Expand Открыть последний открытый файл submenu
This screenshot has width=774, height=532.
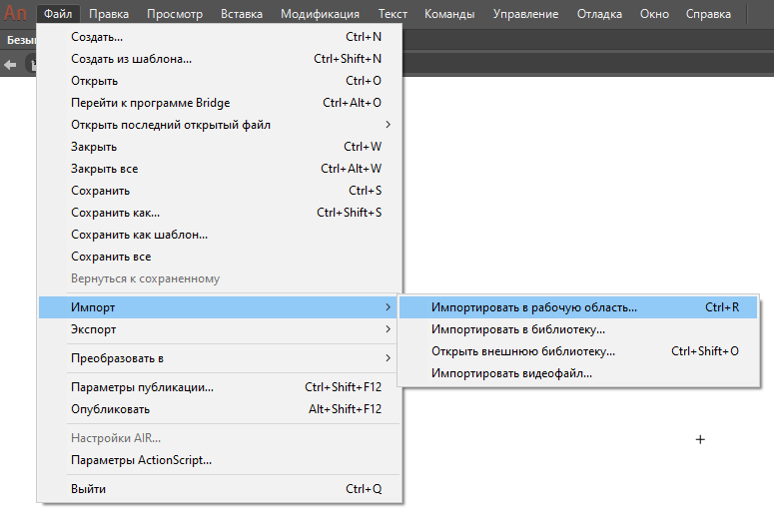[x=220, y=125]
